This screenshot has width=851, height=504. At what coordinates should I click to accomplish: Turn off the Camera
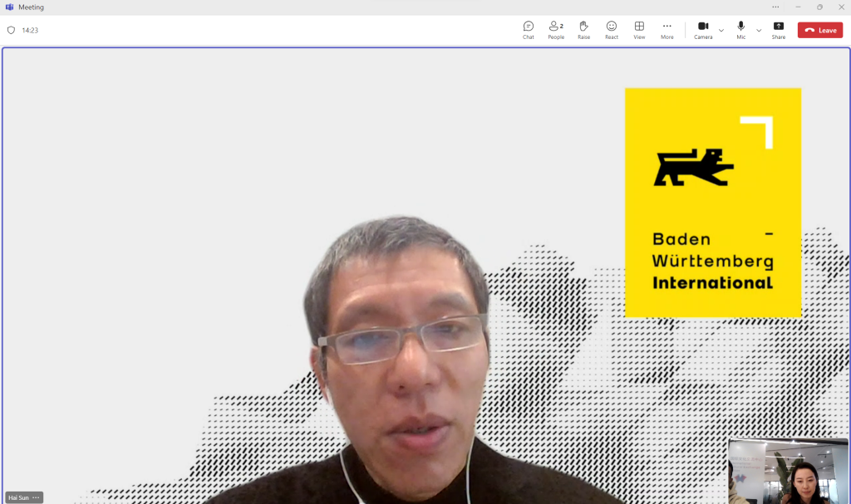pyautogui.click(x=703, y=30)
